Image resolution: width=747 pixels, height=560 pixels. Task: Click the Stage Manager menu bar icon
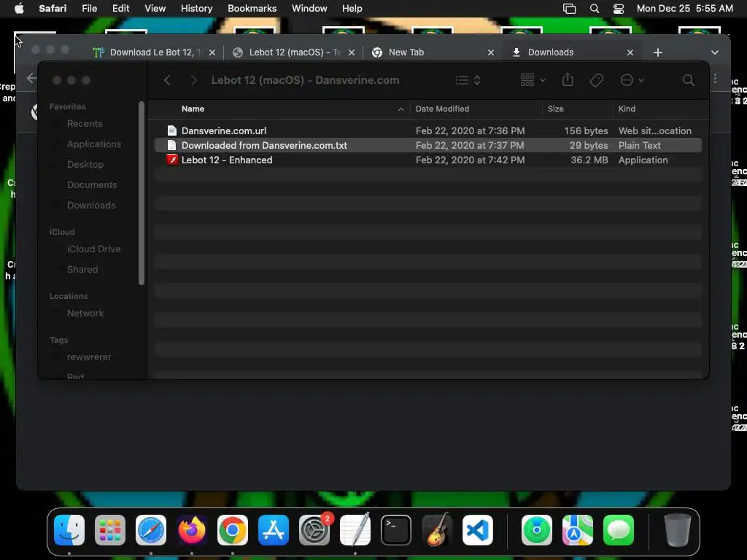pos(569,8)
